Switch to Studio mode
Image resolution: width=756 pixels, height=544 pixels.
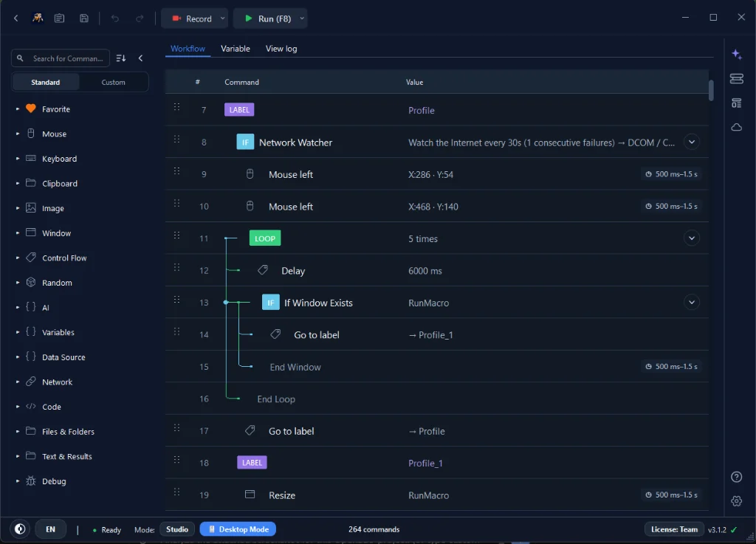pos(177,529)
